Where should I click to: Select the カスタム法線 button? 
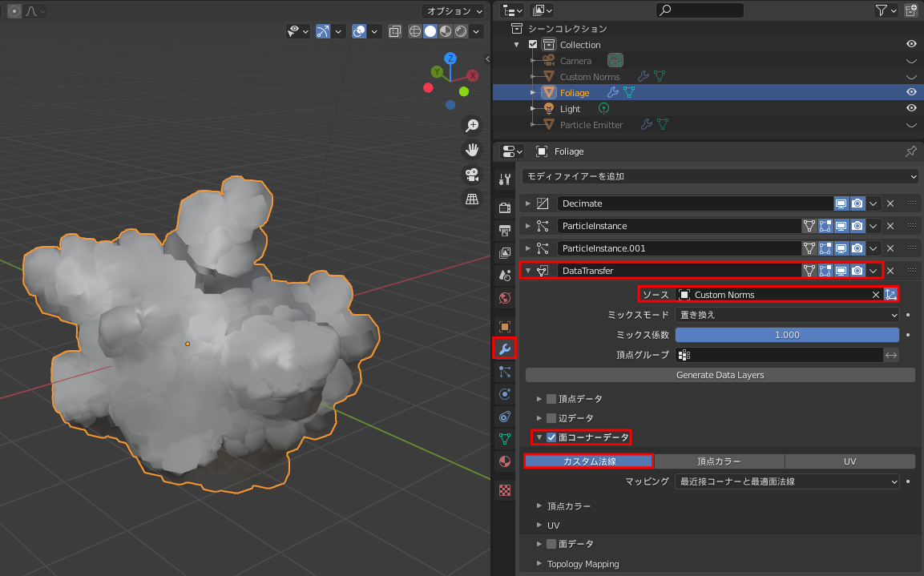[x=589, y=461]
